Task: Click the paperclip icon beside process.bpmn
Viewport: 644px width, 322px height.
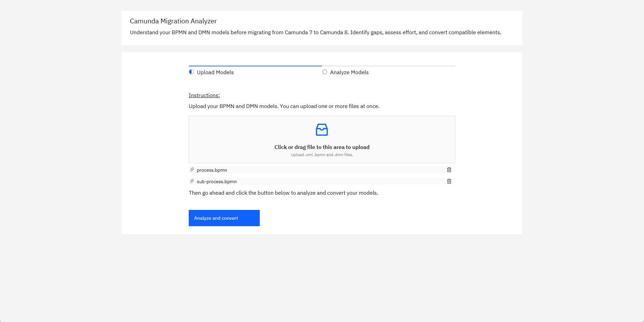Action: click(x=192, y=170)
